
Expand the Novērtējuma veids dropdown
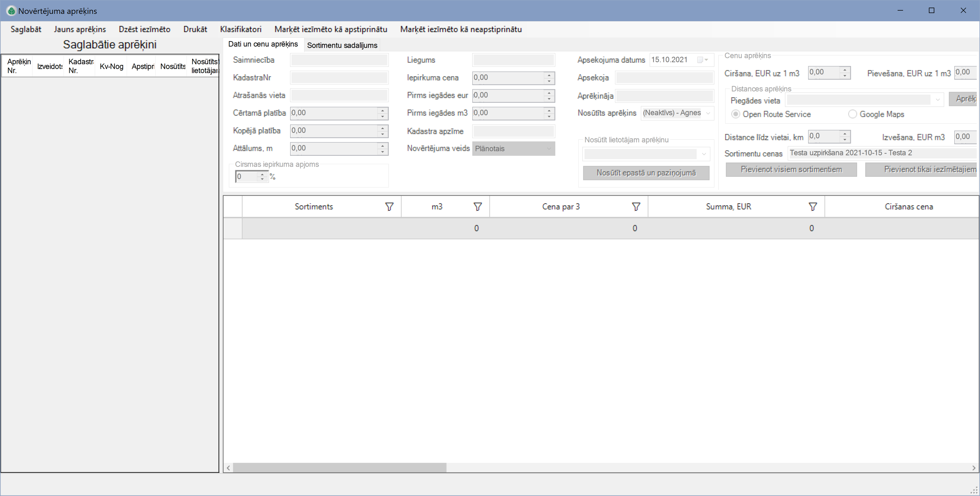point(548,149)
